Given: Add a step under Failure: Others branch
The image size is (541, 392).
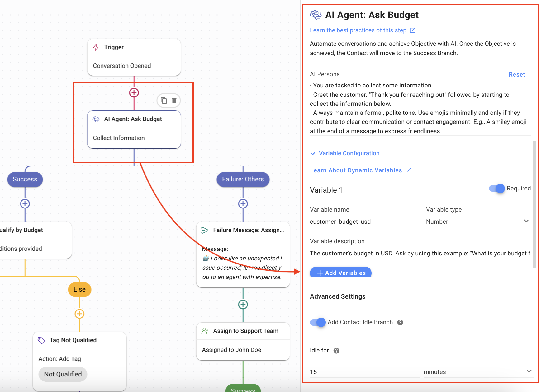Looking at the screenshot, I should [x=243, y=204].
